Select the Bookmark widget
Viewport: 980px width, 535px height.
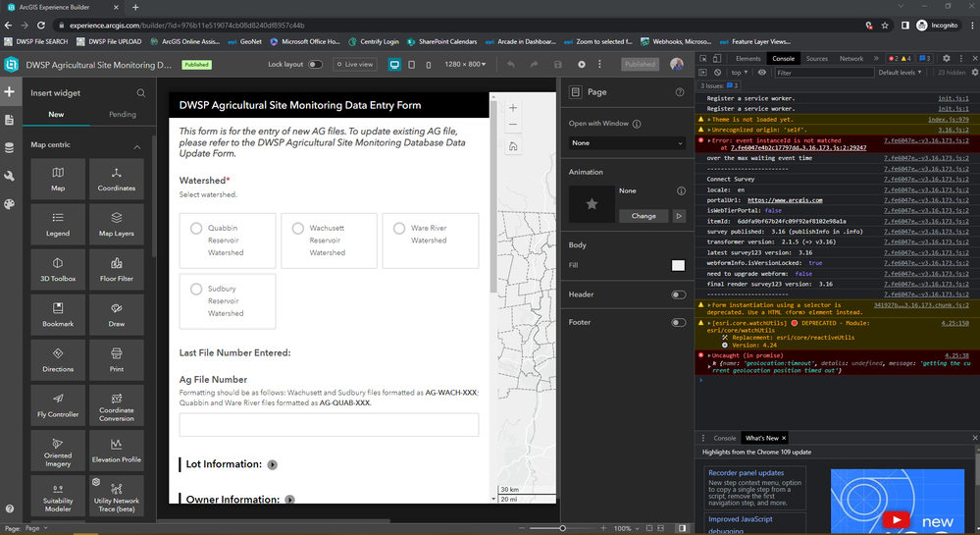[x=58, y=315]
